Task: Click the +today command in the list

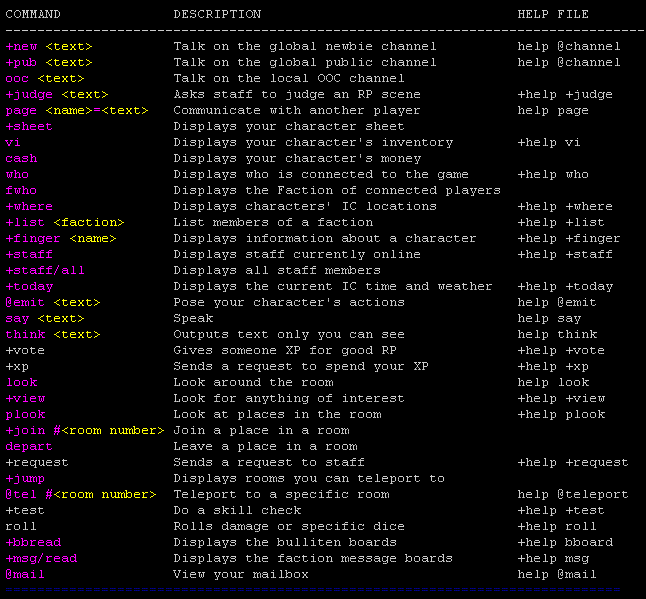Action: click(29, 286)
